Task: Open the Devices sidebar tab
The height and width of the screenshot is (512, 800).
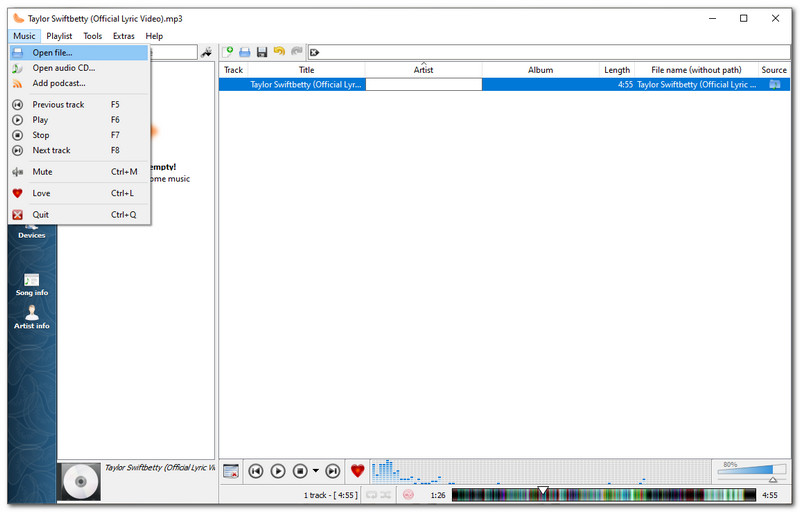Action: [32, 231]
